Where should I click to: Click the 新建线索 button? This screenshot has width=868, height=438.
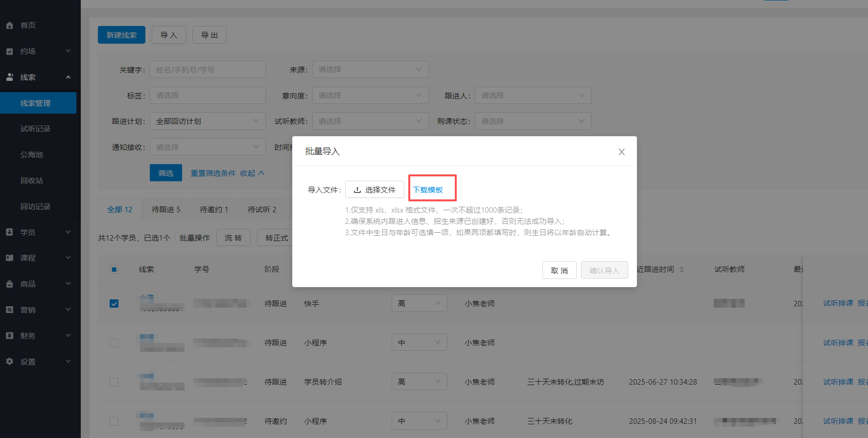click(121, 35)
